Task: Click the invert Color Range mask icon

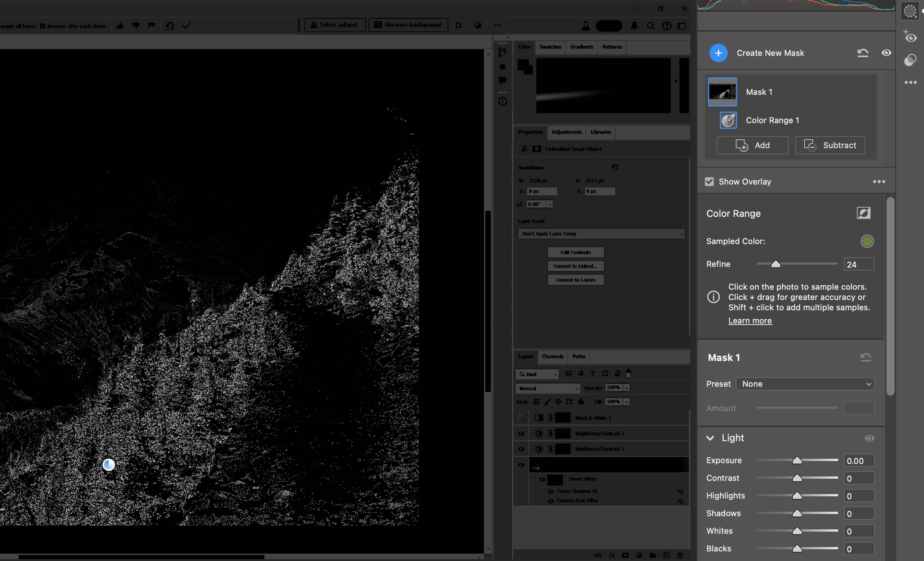Action: [x=863, y=213]
